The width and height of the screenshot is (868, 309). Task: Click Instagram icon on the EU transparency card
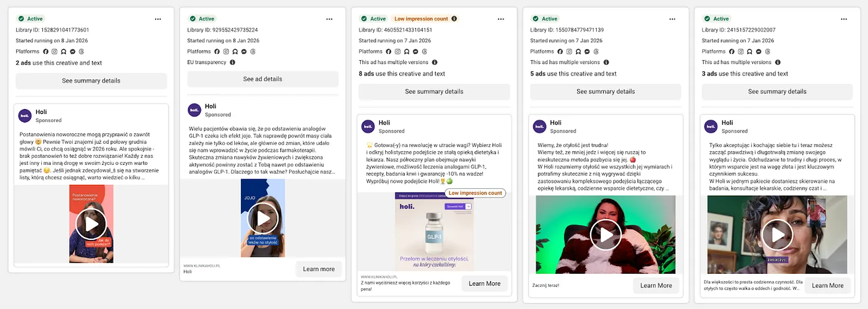click(x=227, y=52)
